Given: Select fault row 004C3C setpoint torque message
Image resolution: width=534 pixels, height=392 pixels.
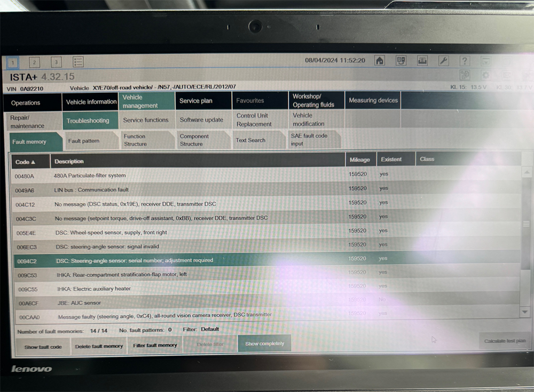Looking at the screenshot, I should pyautogui.click(x=266, y=218).
